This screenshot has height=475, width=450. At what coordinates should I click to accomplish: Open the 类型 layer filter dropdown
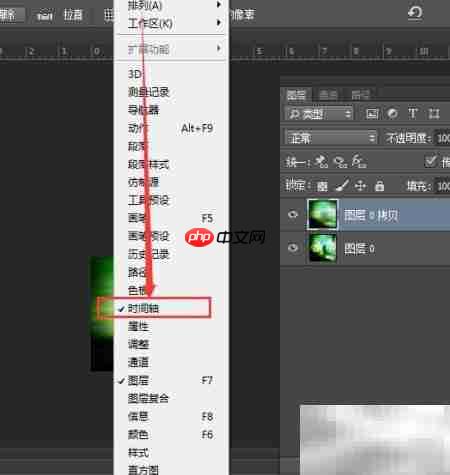point(319,114)
